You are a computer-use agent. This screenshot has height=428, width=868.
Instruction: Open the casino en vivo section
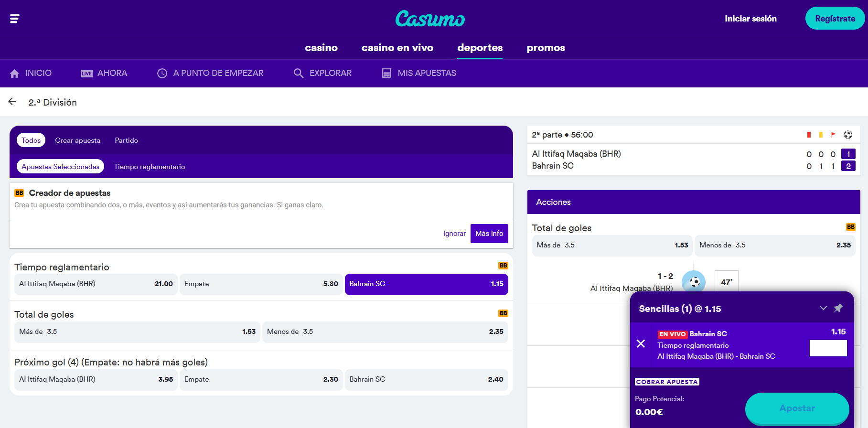tap(397, 48)
